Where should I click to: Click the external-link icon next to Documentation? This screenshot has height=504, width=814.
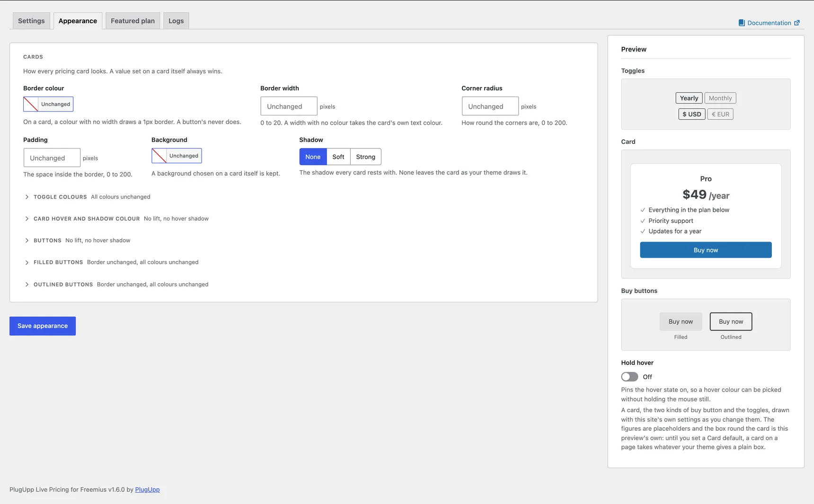pos(797,23)
